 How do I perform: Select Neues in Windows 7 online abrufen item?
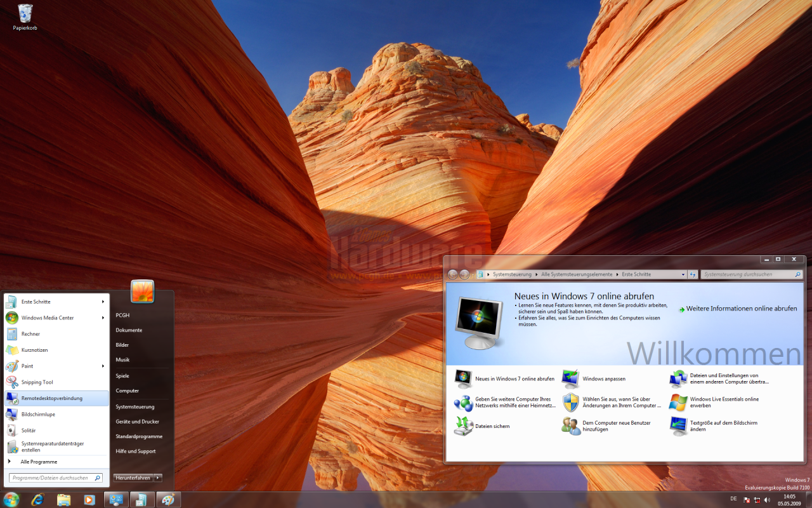pos(505,379)
